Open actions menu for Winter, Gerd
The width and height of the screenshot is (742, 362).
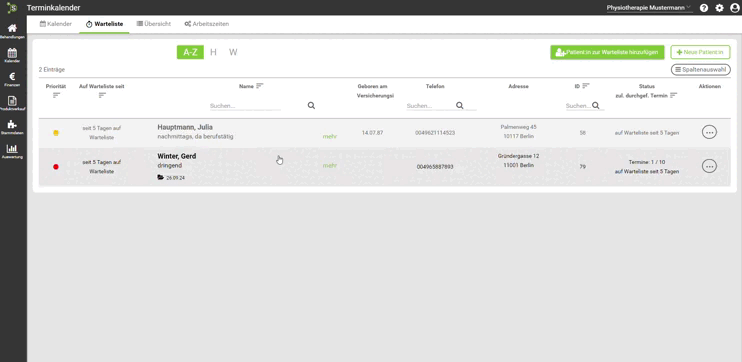click(x=709, y=166)
